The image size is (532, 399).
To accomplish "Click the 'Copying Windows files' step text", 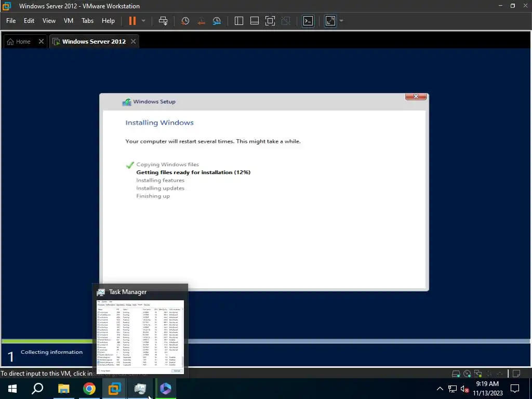I will coord(168,165).
